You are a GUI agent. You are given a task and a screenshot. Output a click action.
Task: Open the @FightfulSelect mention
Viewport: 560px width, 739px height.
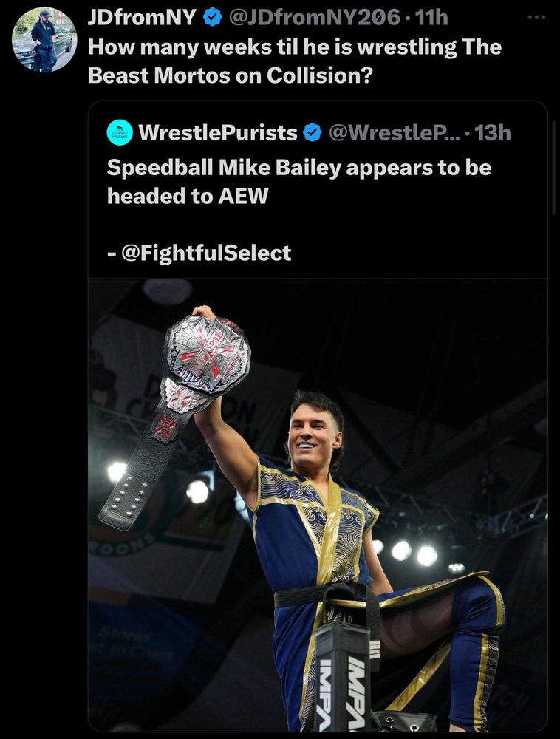coord(206,253)
